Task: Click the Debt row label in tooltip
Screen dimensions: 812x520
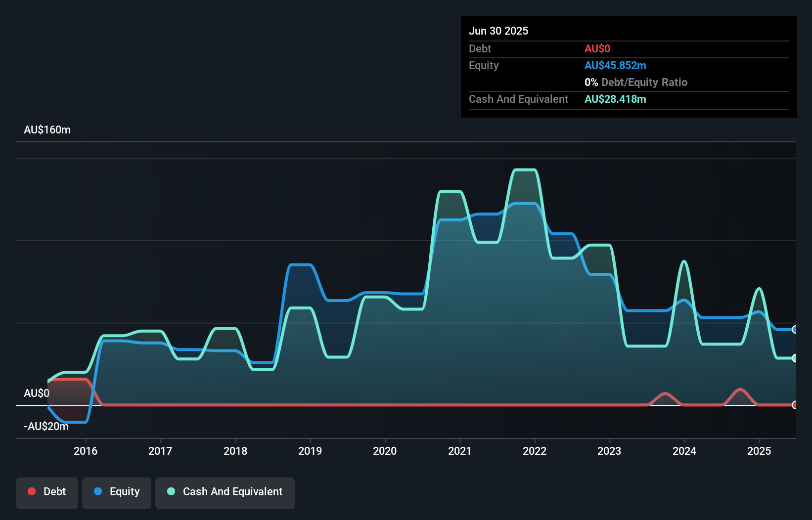Action: [x=480, y=49]
